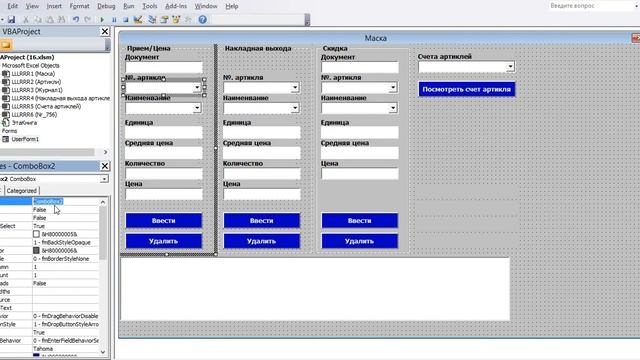Screen dimensions: 640x360
Task: Select ЭтаКнига in the project tree
Action: coord(24,123)
